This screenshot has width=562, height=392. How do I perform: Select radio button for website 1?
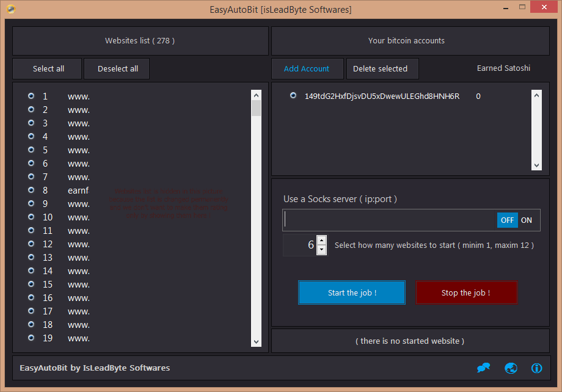[x=31, y=96]
